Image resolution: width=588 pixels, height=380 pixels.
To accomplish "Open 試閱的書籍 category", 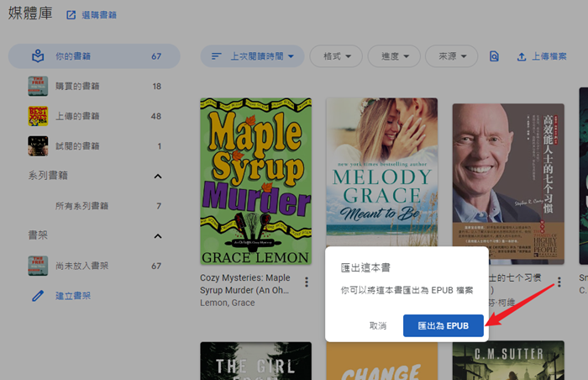I will click(x=94, y=146).
